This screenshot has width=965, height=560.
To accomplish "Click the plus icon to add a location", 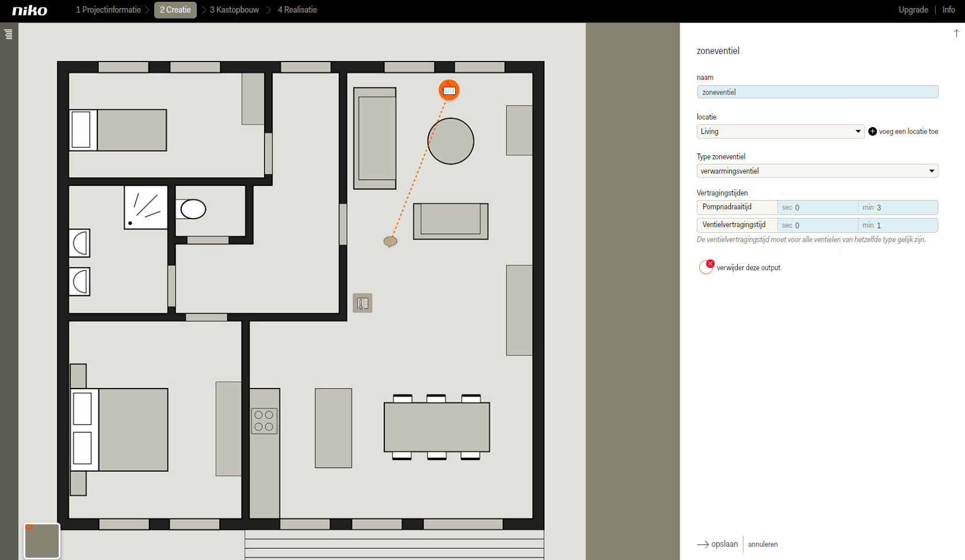I will pos(872,132).
